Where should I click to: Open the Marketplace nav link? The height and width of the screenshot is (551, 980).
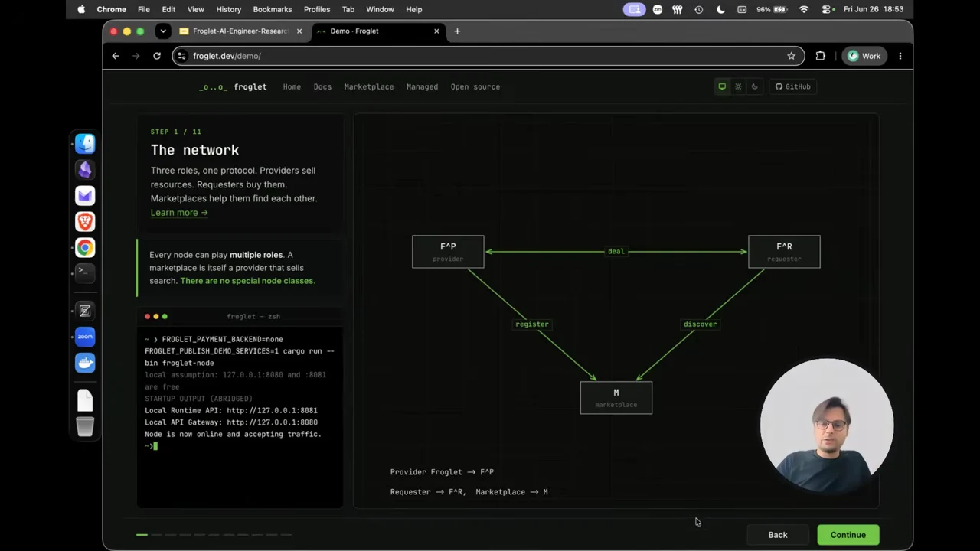369,86
